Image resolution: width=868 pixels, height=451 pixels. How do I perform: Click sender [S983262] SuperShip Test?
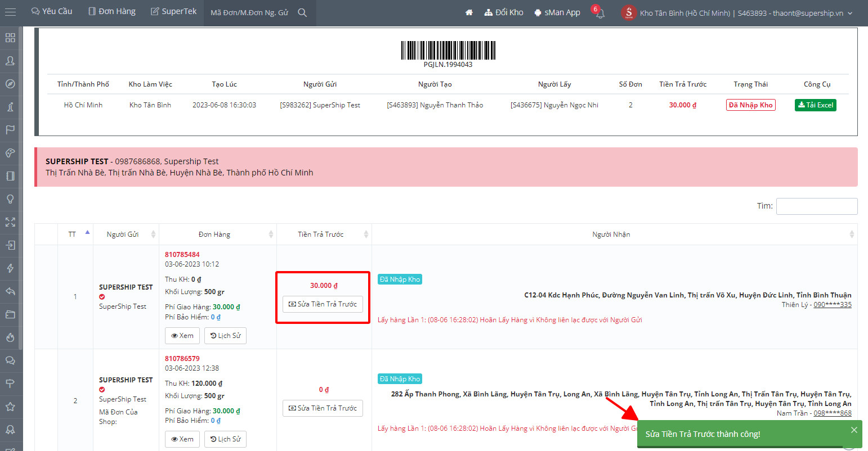tap(320, 105)
